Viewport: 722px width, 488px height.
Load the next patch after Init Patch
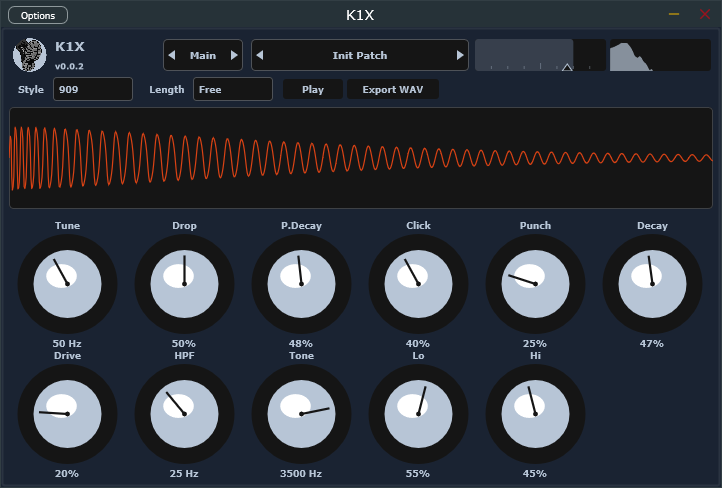[460, 55]
